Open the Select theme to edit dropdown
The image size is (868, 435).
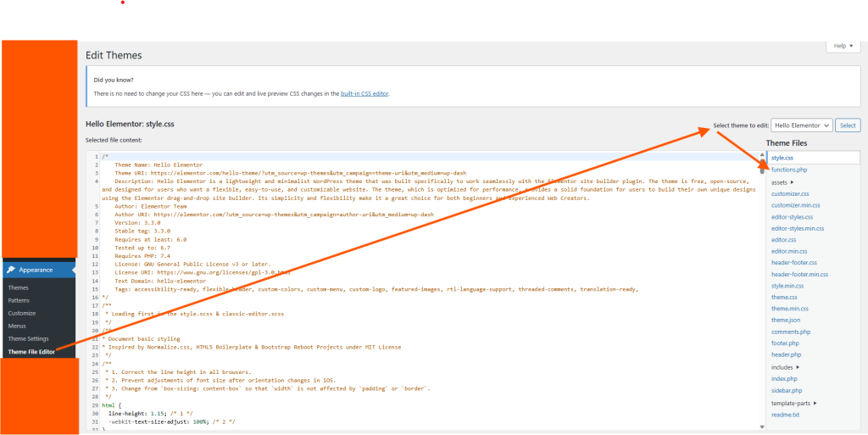[x=802, y=125]
